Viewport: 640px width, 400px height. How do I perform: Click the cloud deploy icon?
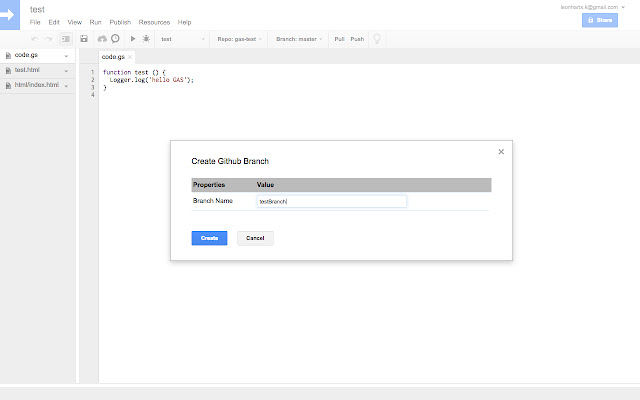coord(102,39)
